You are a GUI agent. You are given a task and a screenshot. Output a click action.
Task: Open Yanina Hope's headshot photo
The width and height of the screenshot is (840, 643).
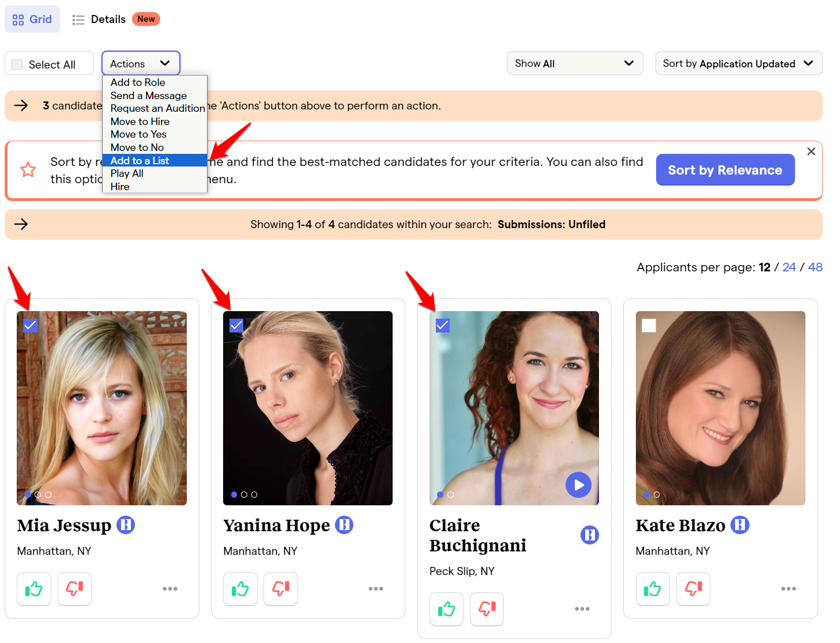tap(308, 408)
